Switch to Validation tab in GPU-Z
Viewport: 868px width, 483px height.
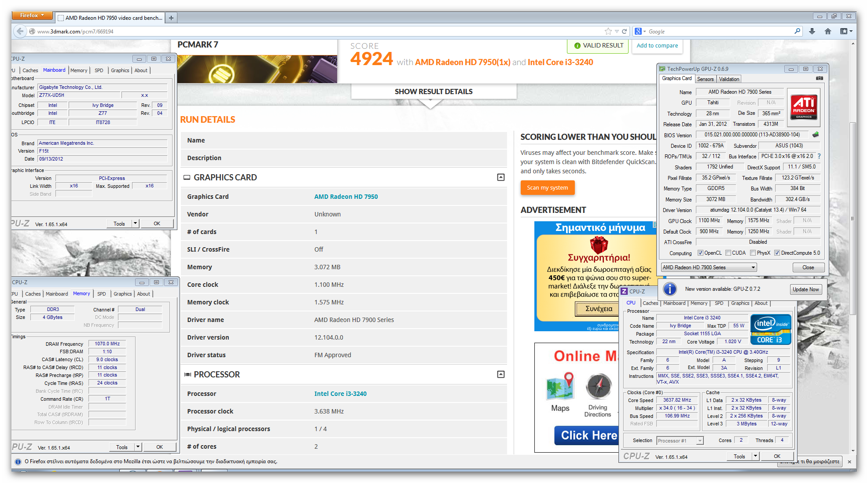pos(729,79)
